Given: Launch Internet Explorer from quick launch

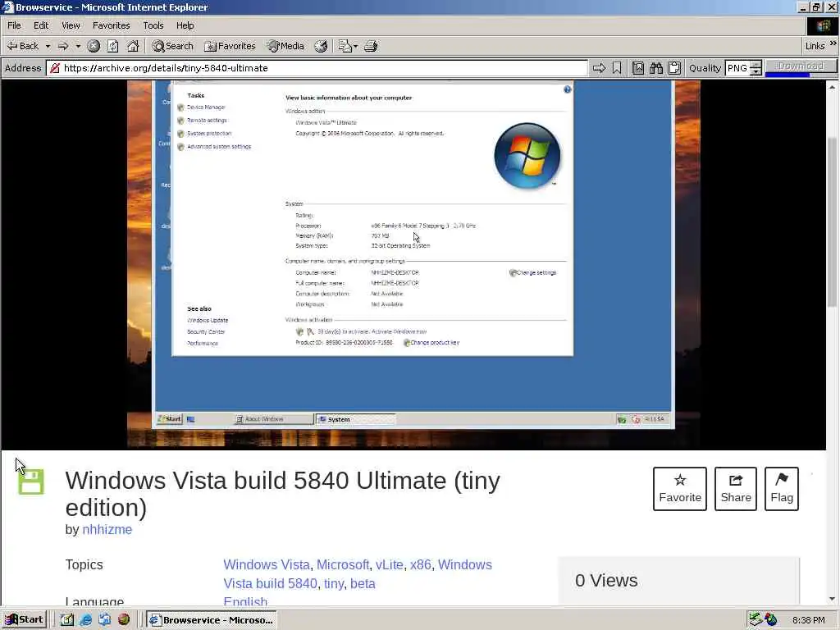Looking at the screenshot, I should tap(85, 620).
